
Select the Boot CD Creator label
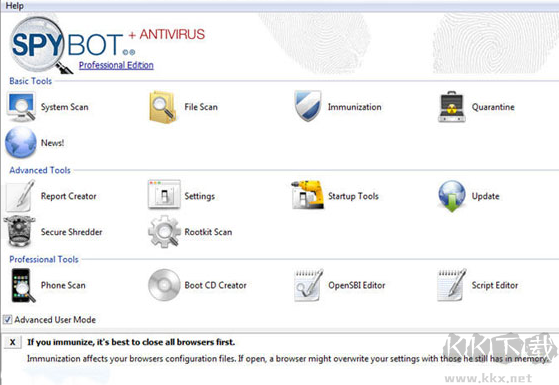tap(216, 285)
